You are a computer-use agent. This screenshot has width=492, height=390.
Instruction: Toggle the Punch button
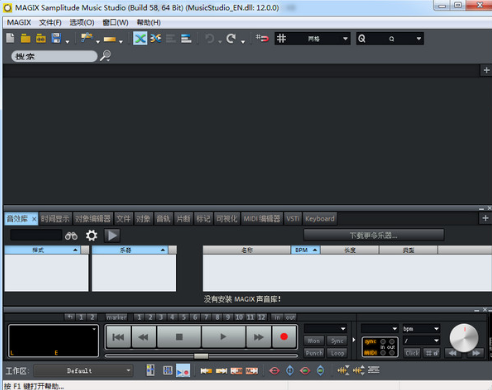pos(314,353)
